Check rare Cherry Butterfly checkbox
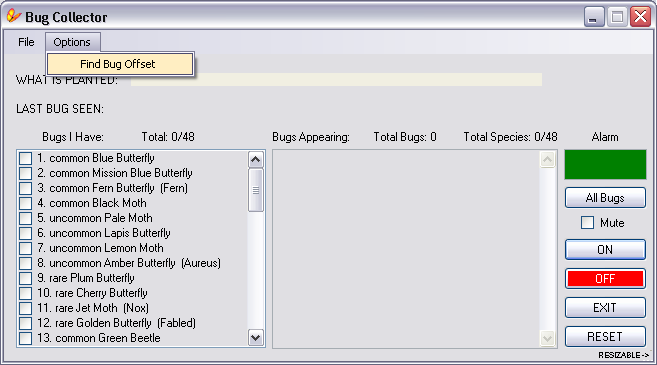This screenshot has width=657, height=365. [26, 293]
